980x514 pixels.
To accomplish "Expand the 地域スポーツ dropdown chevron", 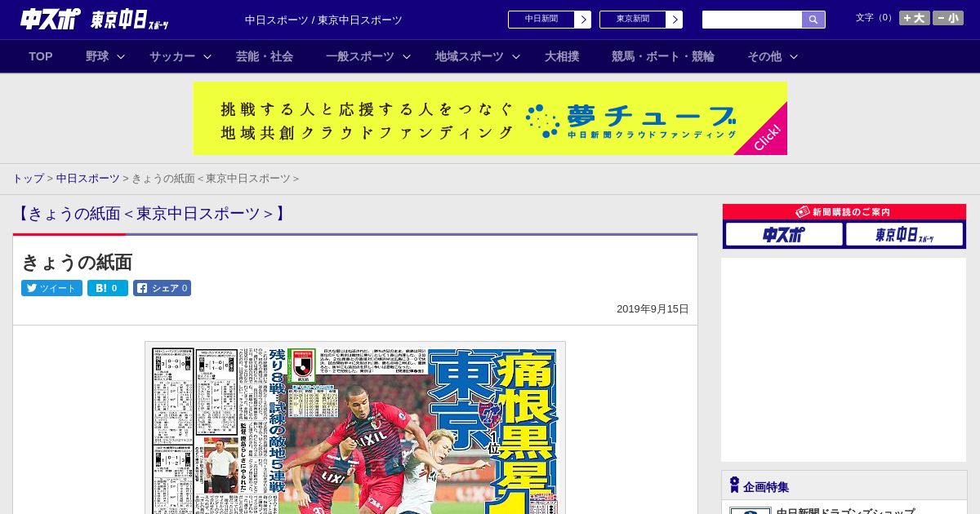I will click(x=516, y=56).
